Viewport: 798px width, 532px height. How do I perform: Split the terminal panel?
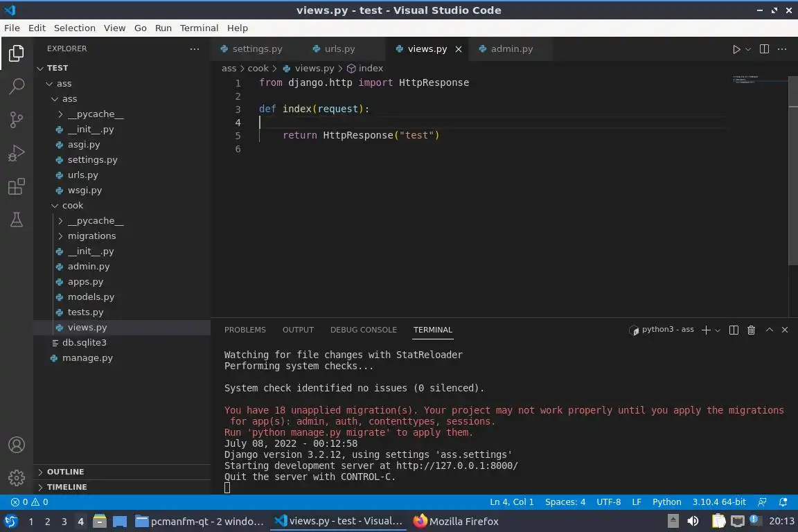click(x=734, y=330)
